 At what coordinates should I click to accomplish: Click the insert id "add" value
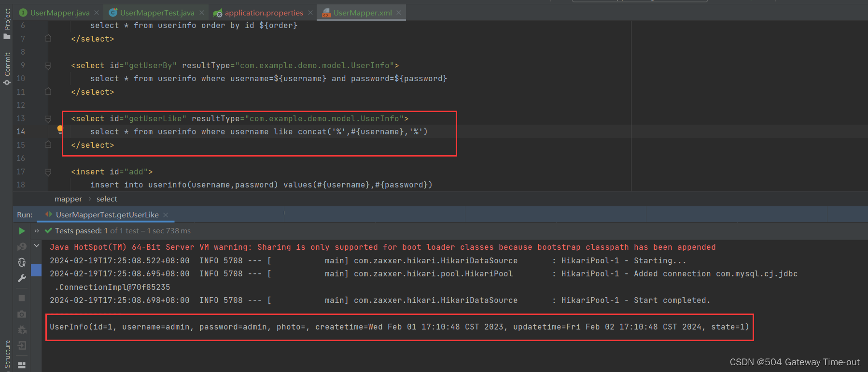click(136, 172)
